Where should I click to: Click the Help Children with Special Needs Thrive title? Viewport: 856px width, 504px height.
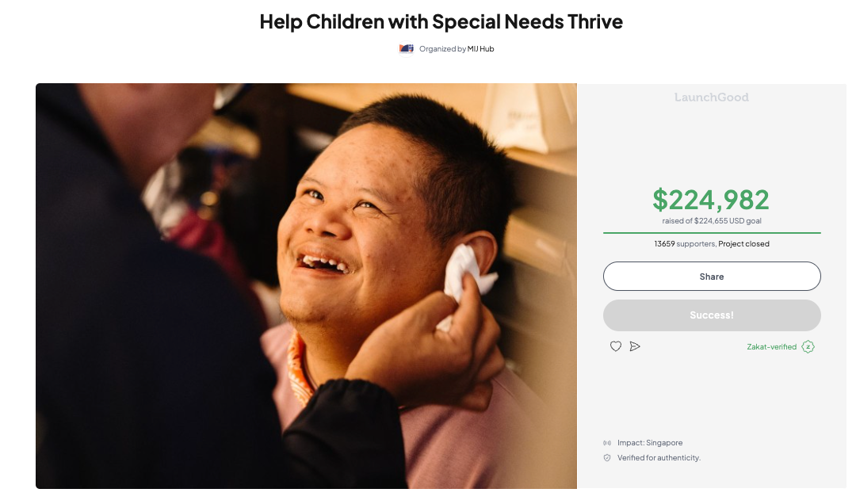pyautogui.click(x=441, y=22)
